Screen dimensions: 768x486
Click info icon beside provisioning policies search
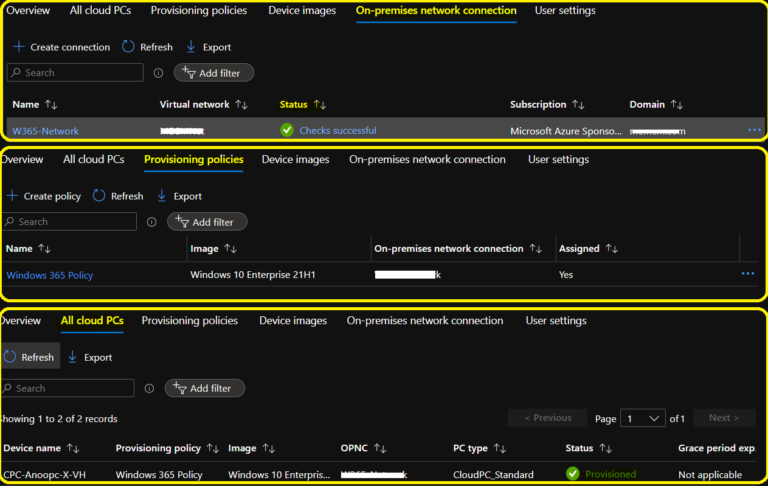[x=151, y=222]
